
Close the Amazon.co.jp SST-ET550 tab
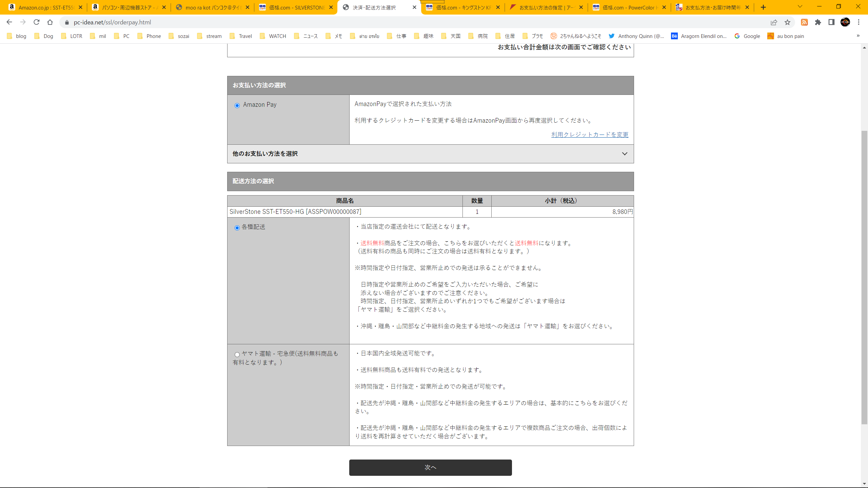click(80, 7)
